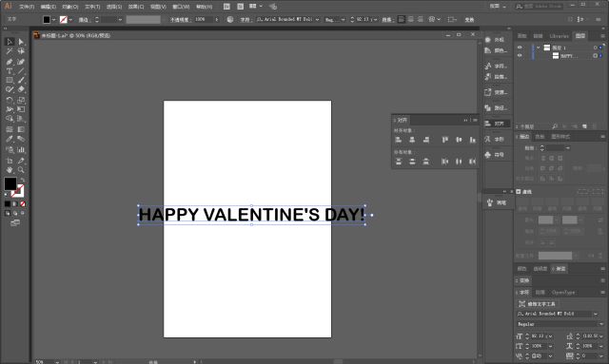
Task: Click the black fill color swatch in toolbox
Action: 10,183
